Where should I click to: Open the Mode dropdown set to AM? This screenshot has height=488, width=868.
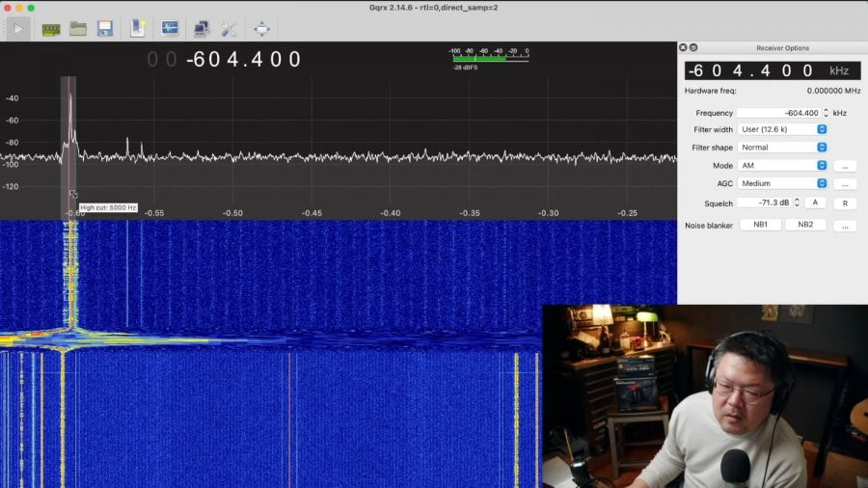[x=782, y=166]
